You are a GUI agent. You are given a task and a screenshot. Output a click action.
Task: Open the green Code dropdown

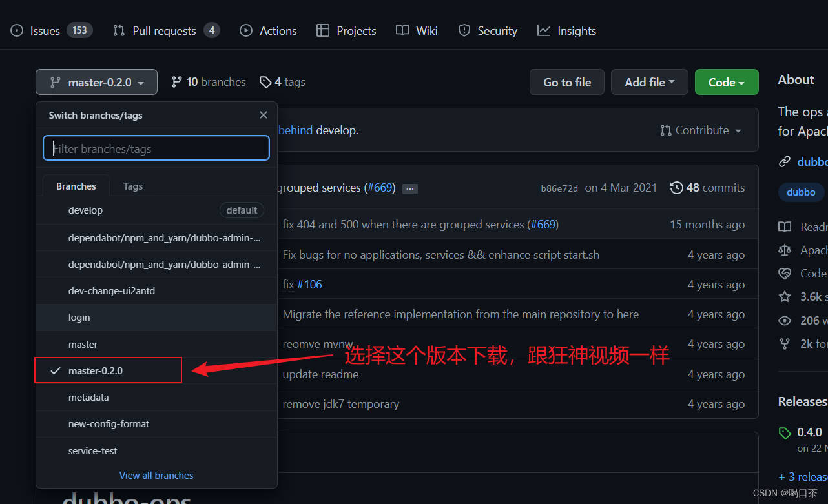tap(727, 82)
